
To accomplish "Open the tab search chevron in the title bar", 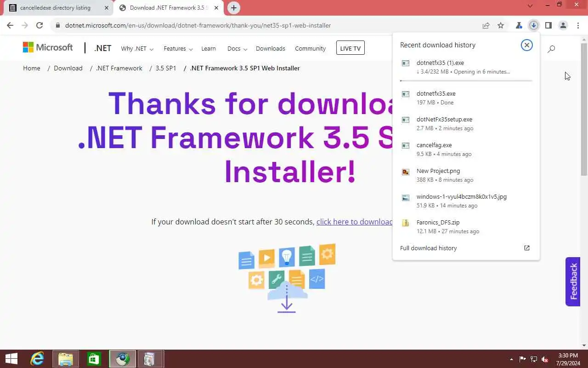I will coord(530,6).
